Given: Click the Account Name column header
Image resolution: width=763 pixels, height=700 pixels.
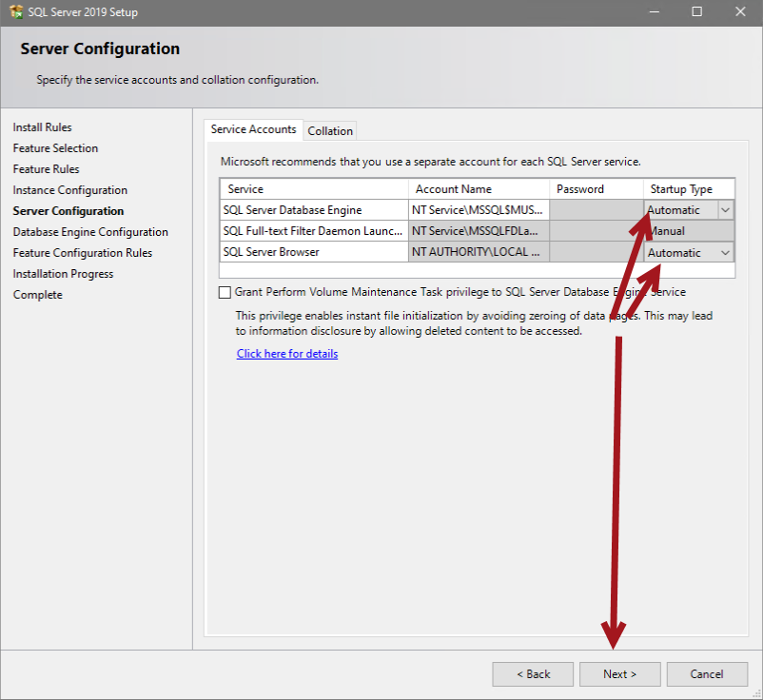Looking at the screenshot, I should [479, 189].
